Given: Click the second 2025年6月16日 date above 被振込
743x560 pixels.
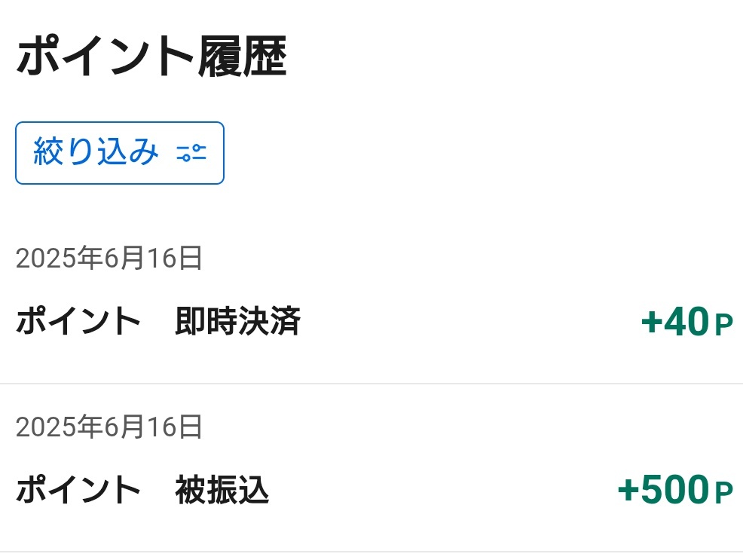Looking at the screenshot, I should (109, 427).
